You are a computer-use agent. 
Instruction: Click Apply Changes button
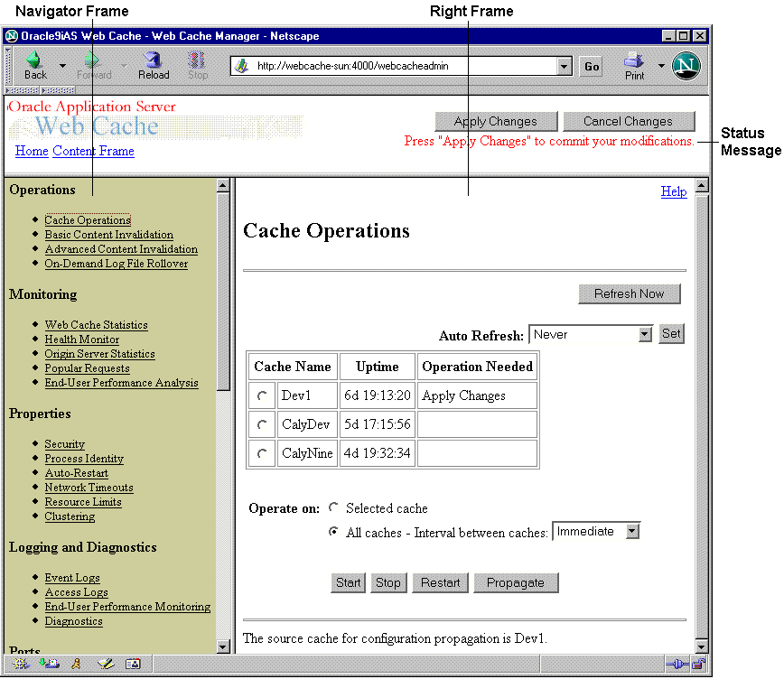coord(496,122)
